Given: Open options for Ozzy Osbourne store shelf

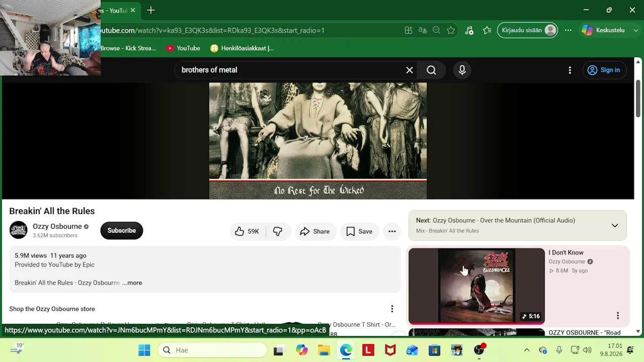Looking at the screenshot, I should pos(392,309).
